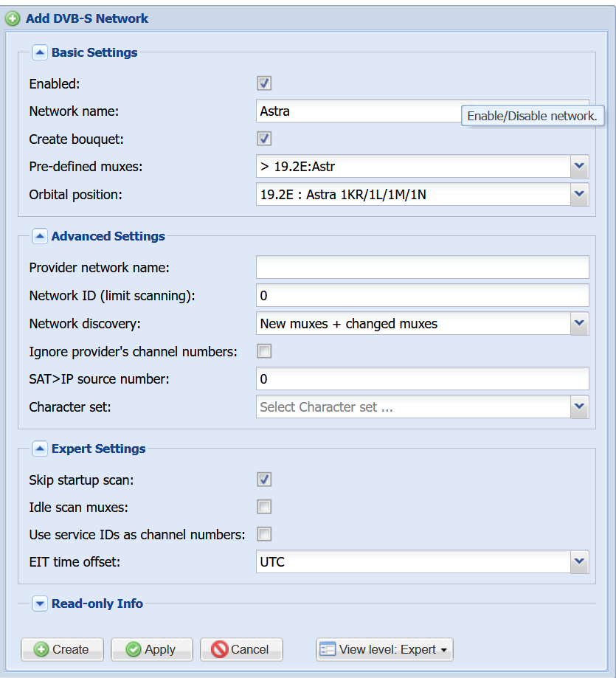The height and width of the screenshot is (678, 616).
Task: Open the Orbital position dropdown arrow
Action: [579, 194]
